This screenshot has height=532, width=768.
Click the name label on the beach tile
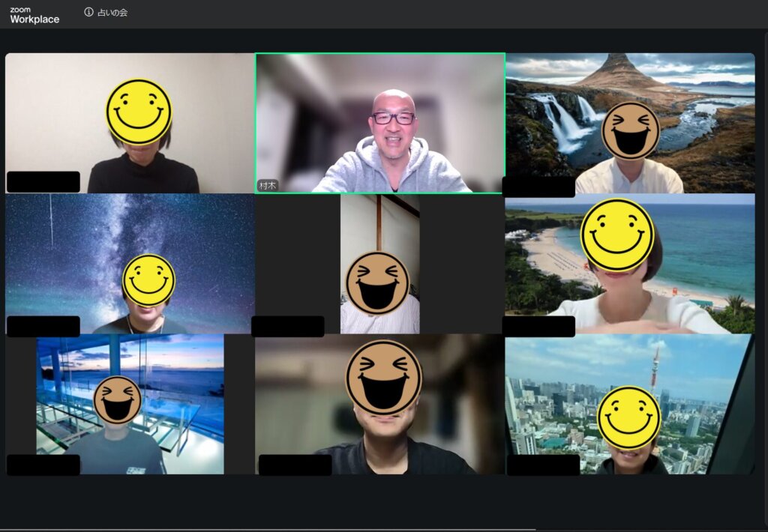[538, 327]
